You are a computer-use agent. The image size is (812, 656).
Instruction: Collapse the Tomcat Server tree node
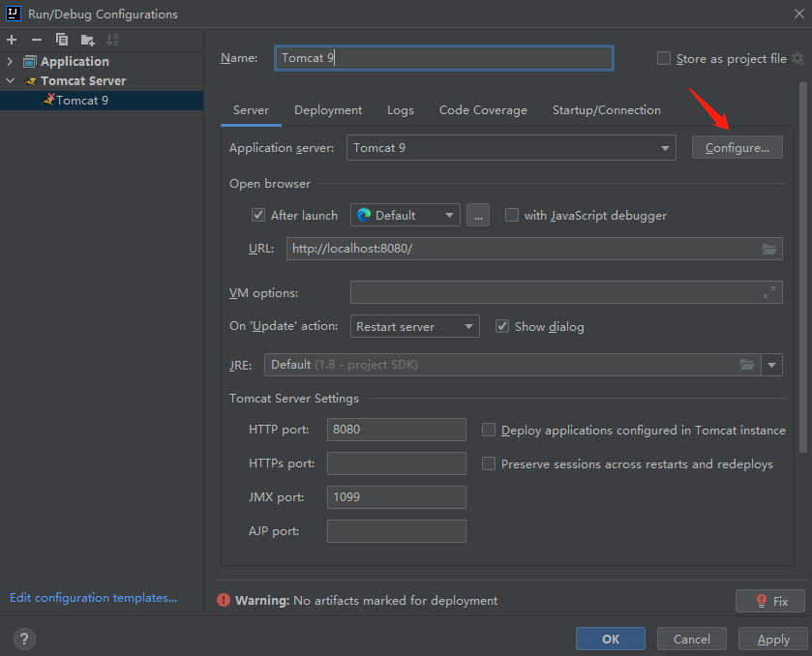pos(10,80)
